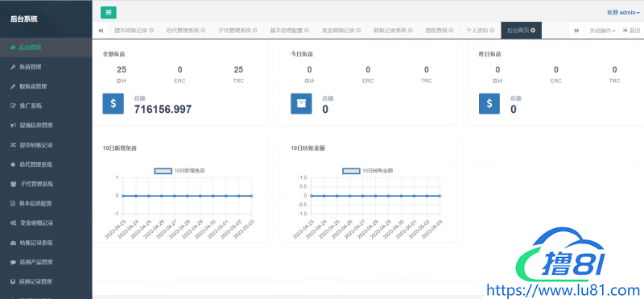
Task: Toggle the 10日新增鱼苗 chart legend
Action: coord(179,171)
